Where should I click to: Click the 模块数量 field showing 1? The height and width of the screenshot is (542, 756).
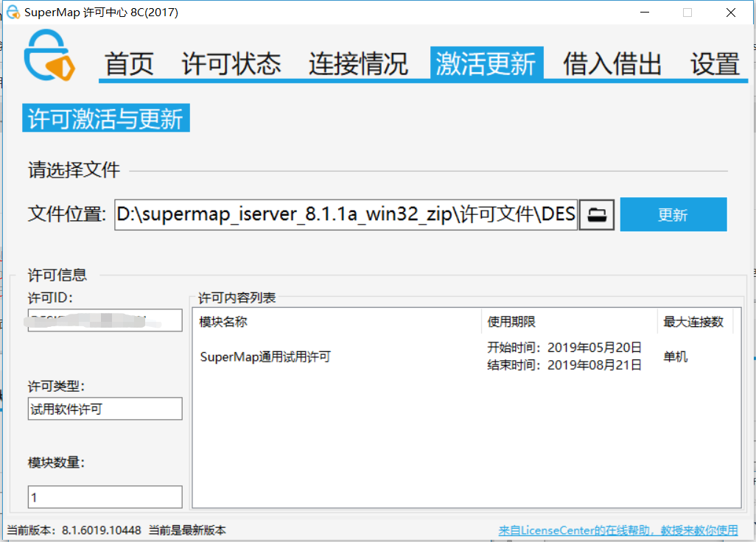(x=104, y=496)
